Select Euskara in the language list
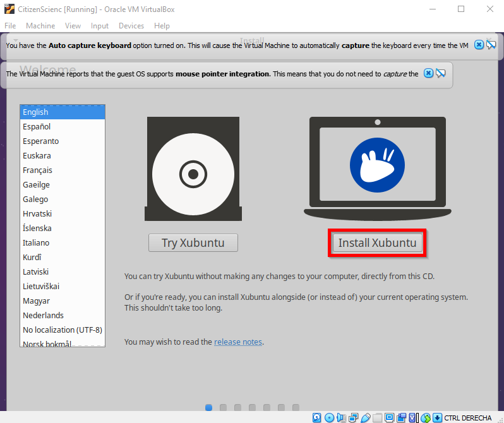The width and height of the screenshot is (504, 423). (x=63, y=155)
